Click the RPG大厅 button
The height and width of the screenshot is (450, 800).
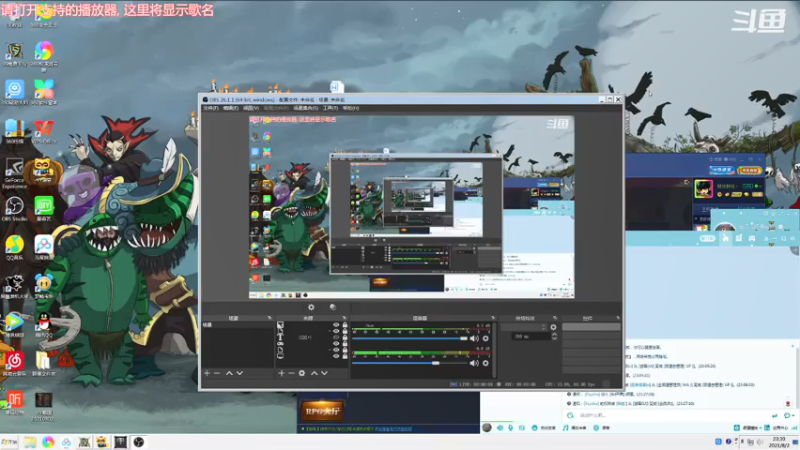coord(322,411)
